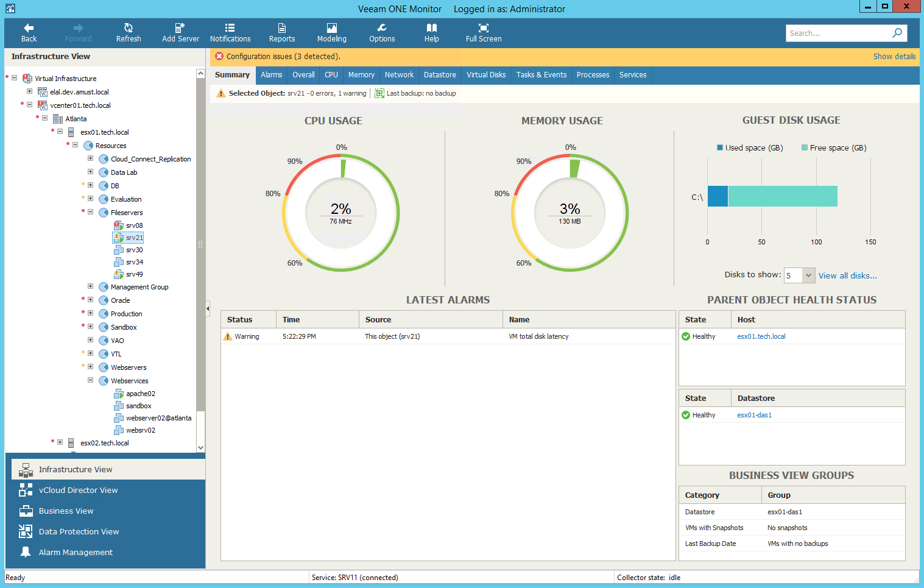The height and width of the screenshot is (588, 924).
Task: Collapse the Fileservers resource pool
Action: (90, 212)
